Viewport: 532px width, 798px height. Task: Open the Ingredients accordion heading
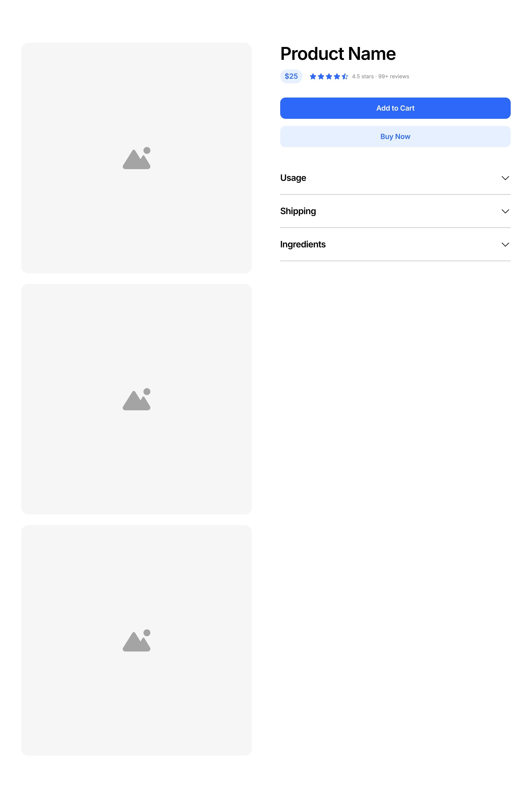tap(303, 244)
